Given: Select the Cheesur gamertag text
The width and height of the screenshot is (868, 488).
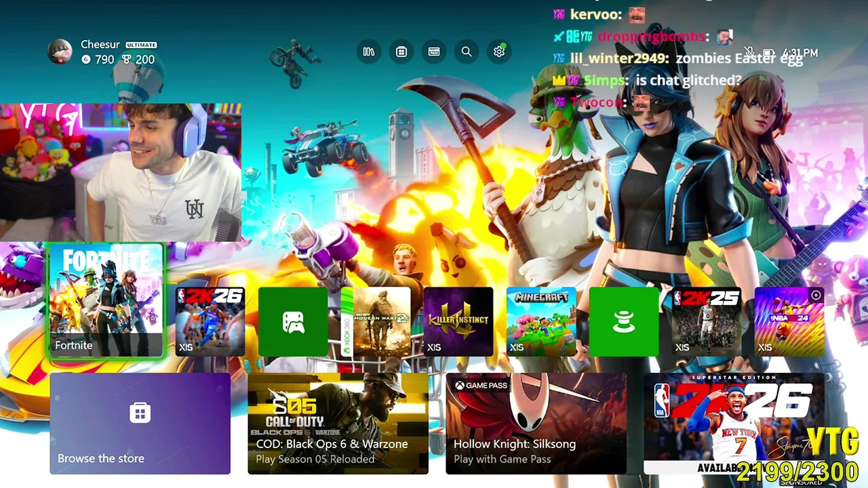Looking at the screenshot, I should tap(100, 44).
